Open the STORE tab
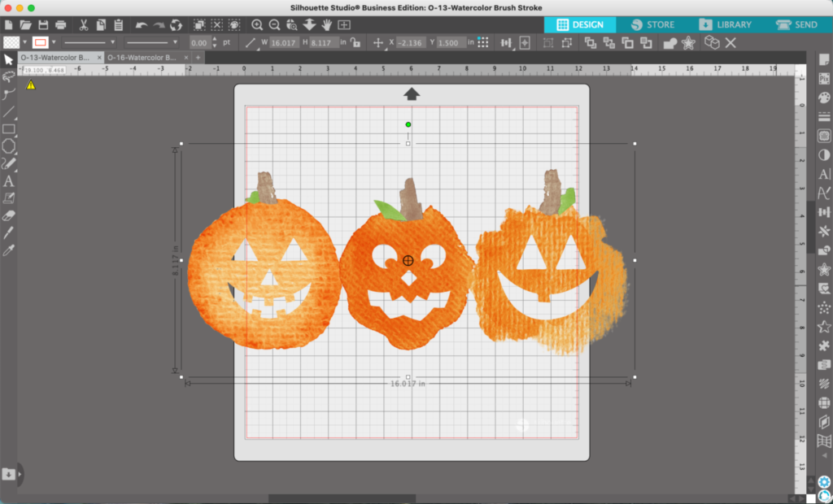 tap(653, 25)
